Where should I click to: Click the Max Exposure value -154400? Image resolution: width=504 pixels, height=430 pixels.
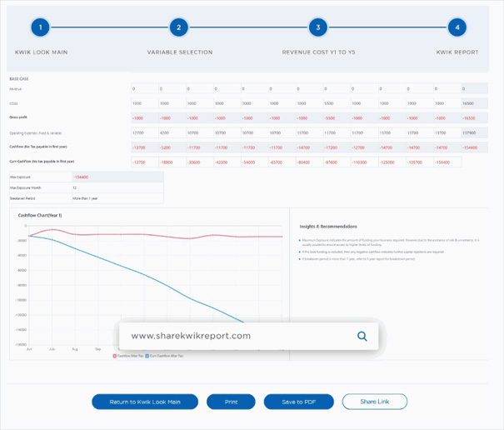tap(82, 177)
